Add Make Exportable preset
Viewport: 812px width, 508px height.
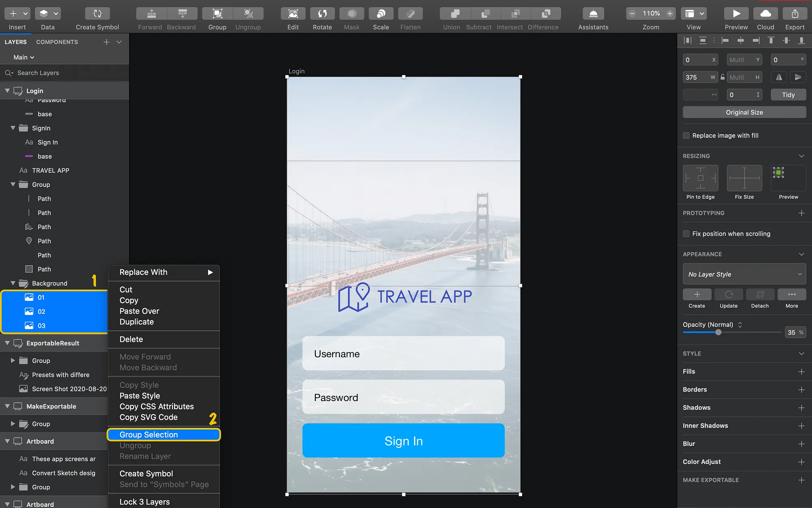tap(801, 480)
